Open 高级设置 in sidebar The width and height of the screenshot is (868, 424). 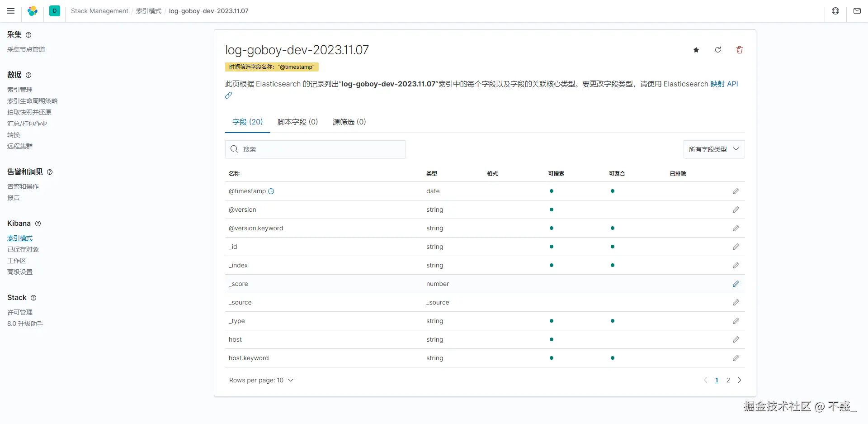[20, 272]
